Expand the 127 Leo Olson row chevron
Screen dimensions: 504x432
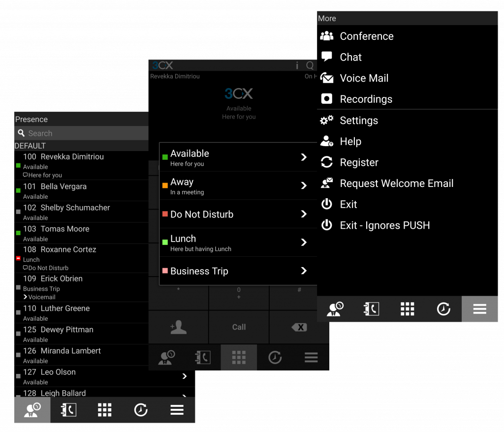point(185,376)
